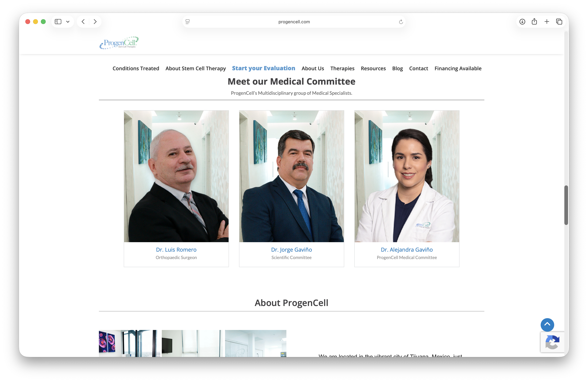588x382 pixels.
Task: Click the Multidisciplinary group of Medical Specialists subtitle
Action: point(291,93)
